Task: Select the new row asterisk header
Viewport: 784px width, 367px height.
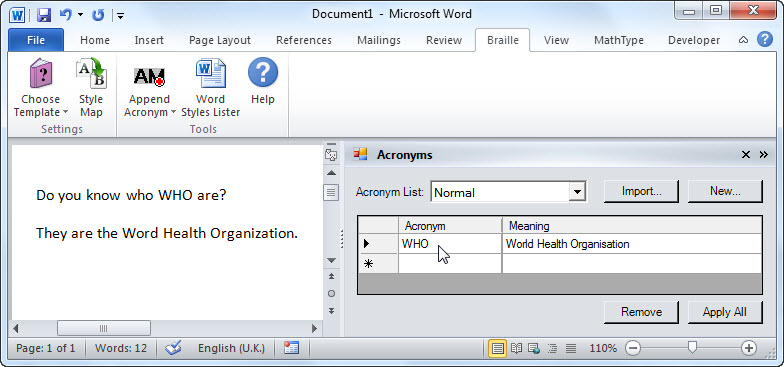Action: (378, 264)
